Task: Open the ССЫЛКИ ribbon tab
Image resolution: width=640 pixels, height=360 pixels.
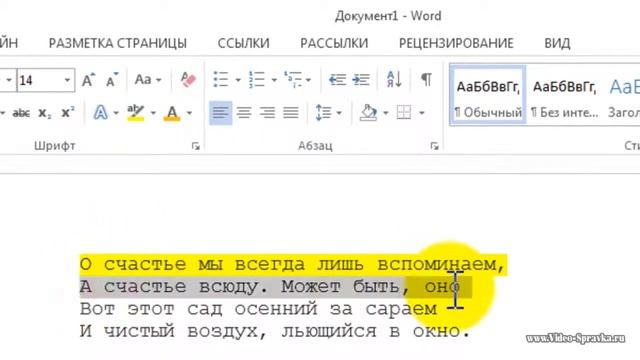Action: tap(243, 43)
